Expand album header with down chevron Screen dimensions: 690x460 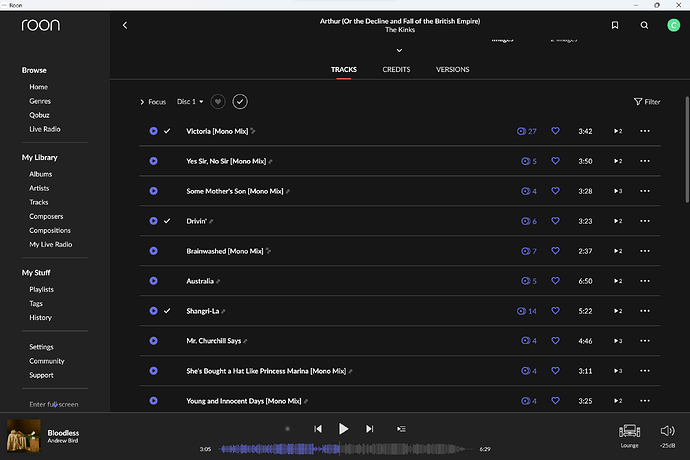click(x=399, y=50)
